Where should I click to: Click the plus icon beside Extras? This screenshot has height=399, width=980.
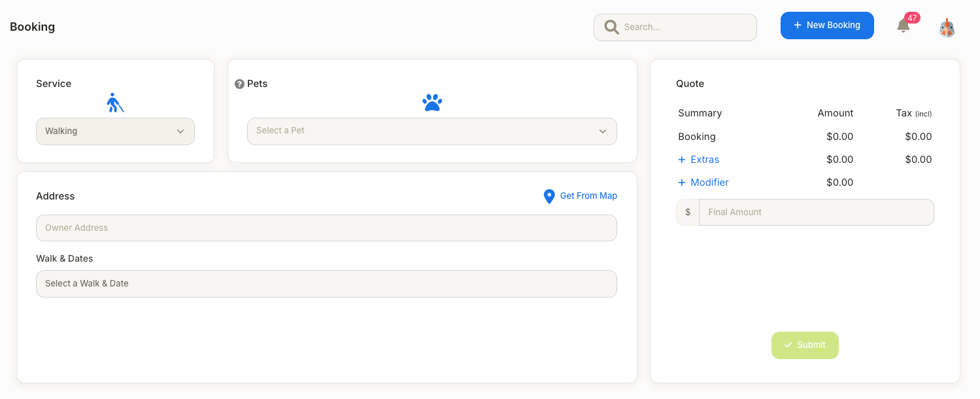pyautogui.click(x=682, y=160)
